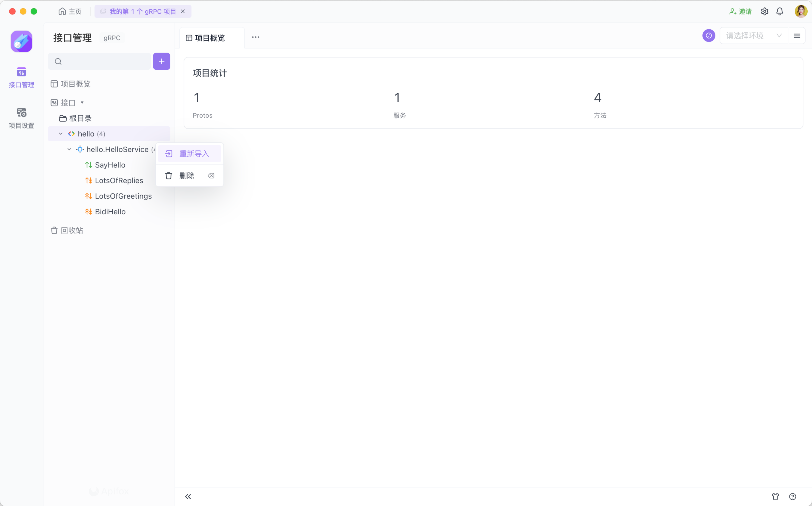
Task: Open the hamburger menu icon top right
Action: pyautogui.click(x=797, y=35)
